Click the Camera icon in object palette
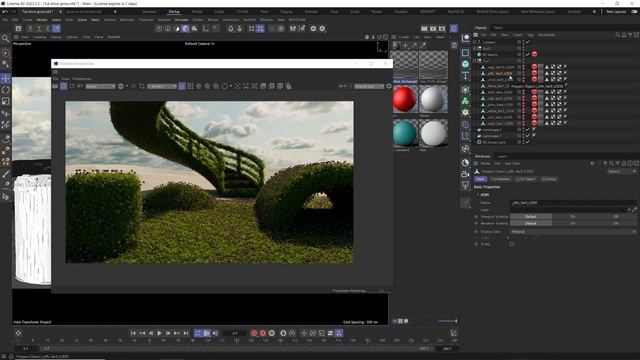Image resolution: width=640 pixels, height=360 pixels. [x=465, y=174]
